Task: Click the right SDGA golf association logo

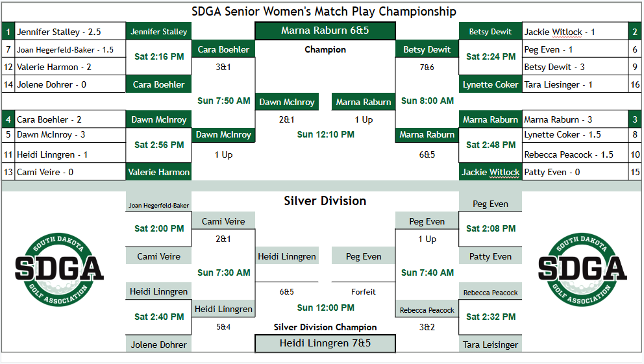Action: [582, 270]
